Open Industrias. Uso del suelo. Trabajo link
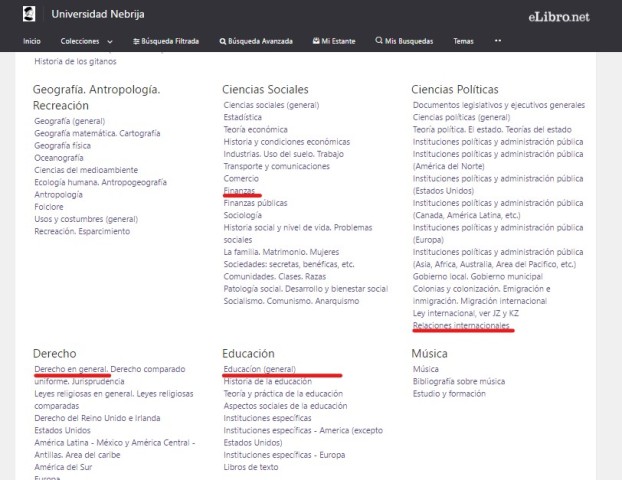Image resolution: width=622 pixels, height=480 pixels. coord(284,154)
